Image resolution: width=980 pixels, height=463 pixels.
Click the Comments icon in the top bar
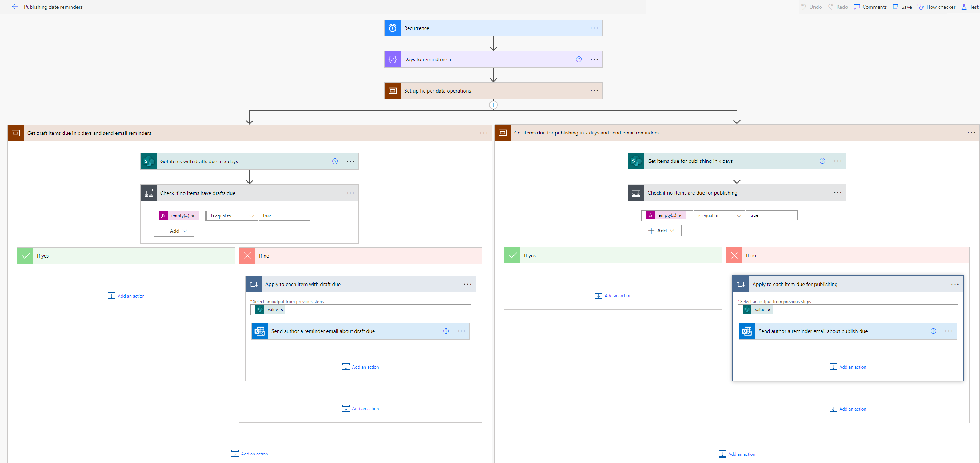856,7
